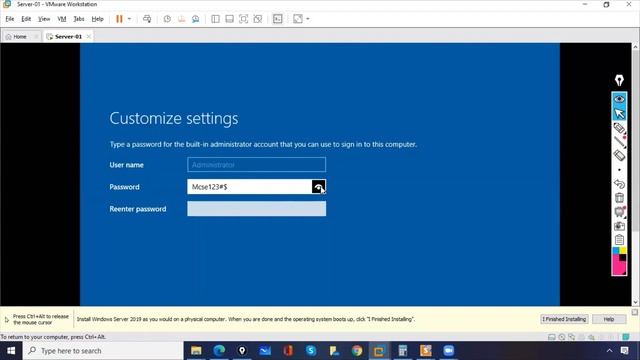Open the console view icon

pos(278,19)
